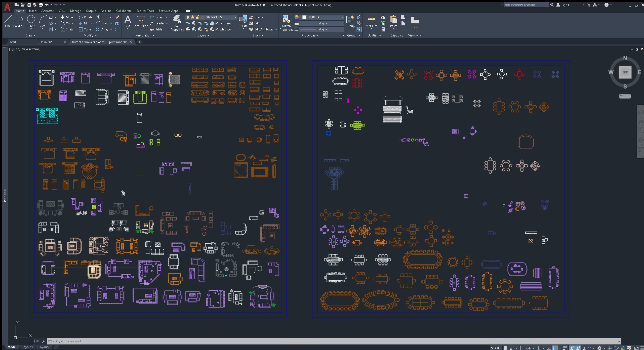Toggle object snap in status bar
This screenshot has height=350, width=644.
(555, 348)
